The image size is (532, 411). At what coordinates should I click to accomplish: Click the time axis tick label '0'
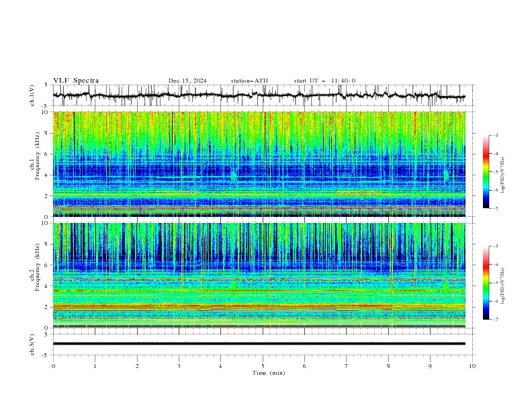pos(53,366)
